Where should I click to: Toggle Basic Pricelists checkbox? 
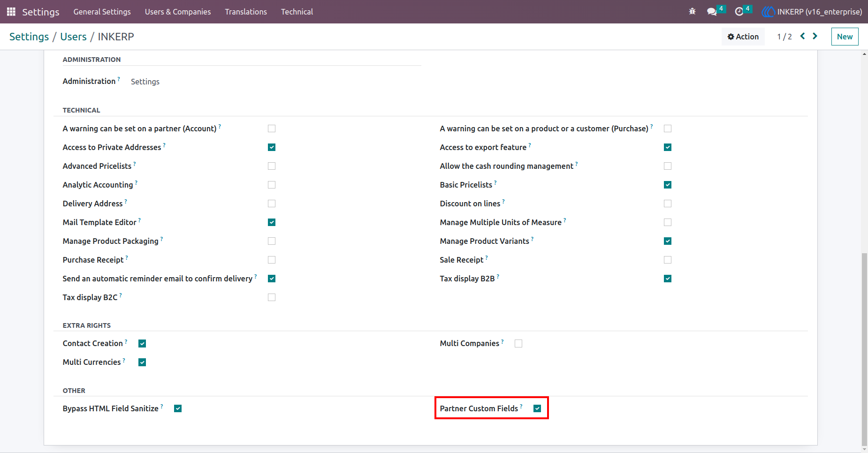click(x=668, y=185)
